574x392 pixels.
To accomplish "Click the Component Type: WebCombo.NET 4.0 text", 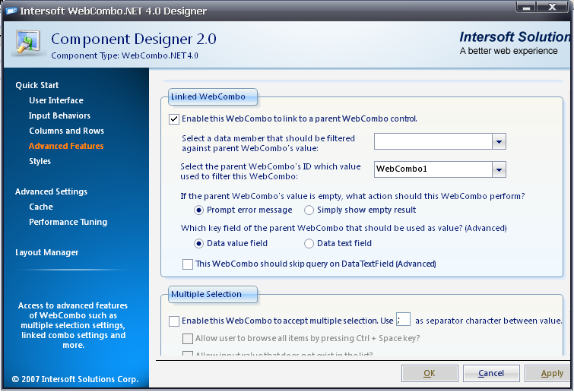I will click(x=125, y=56).
